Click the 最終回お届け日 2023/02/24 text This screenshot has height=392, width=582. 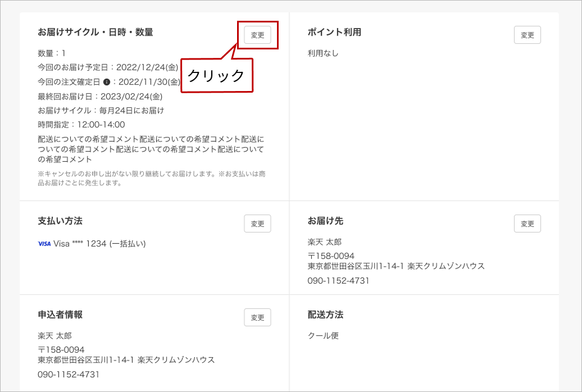(100, 96)
